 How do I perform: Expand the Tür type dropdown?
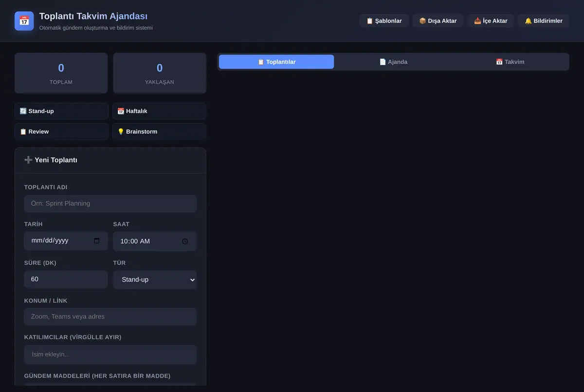point(155,280)
